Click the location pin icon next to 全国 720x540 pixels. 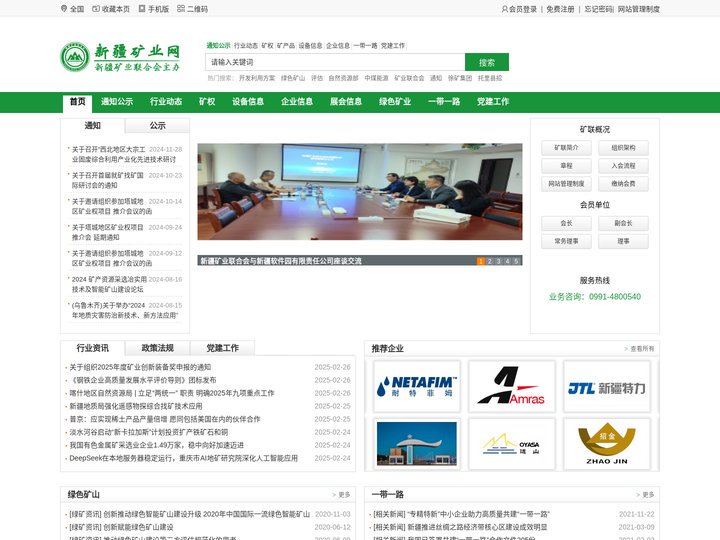(64, 9)
